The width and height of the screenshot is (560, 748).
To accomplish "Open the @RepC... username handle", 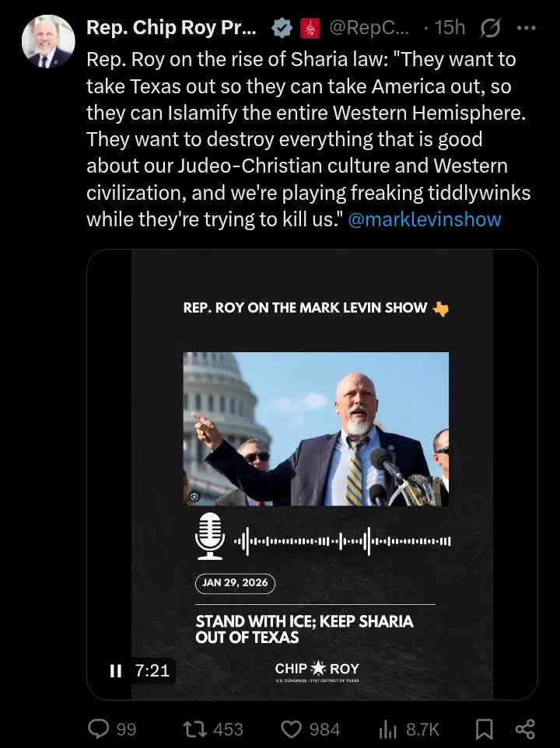I will point(369,28).
